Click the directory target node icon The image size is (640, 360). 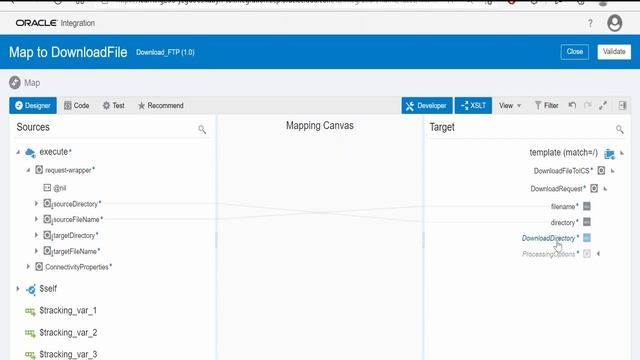pyautogui.click(x=587, y=222)
